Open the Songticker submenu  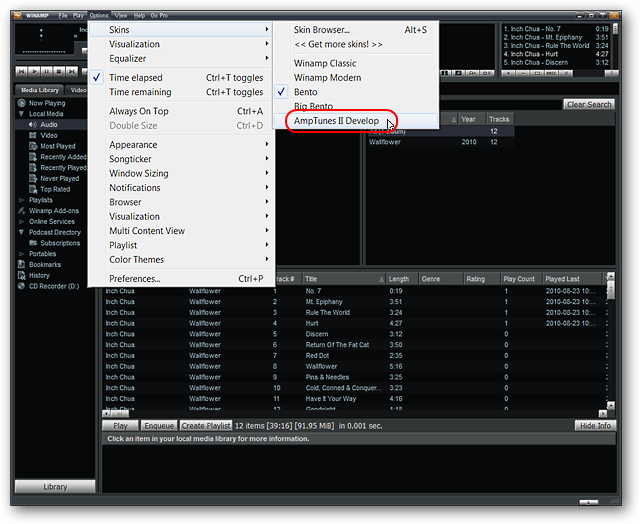(182, 159)
